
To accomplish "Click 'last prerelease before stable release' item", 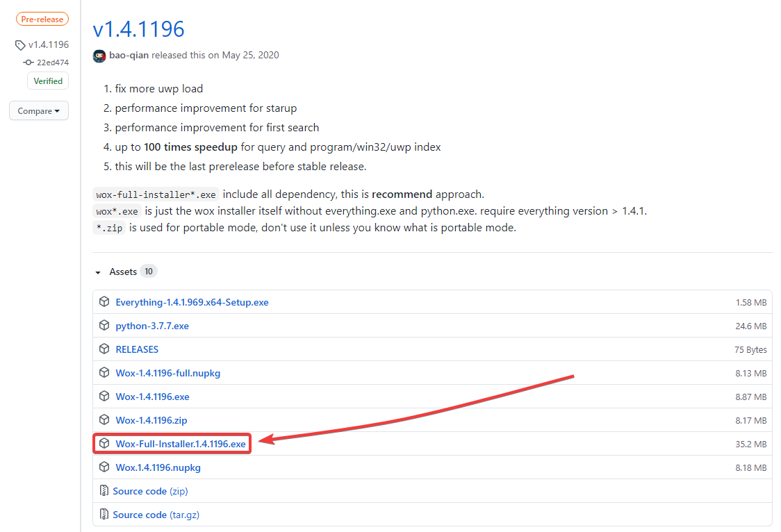I will click(x=240, y=167).
